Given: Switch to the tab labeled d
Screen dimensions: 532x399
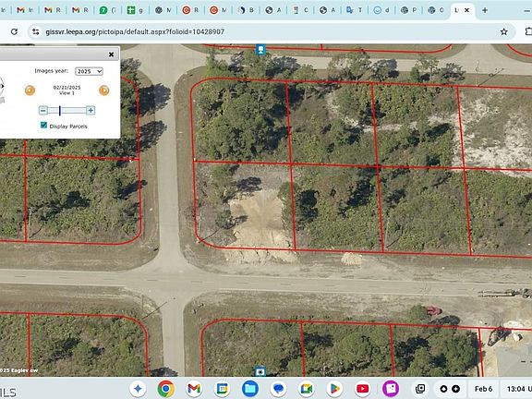Looking at the screenshot, I should (381, 10).
